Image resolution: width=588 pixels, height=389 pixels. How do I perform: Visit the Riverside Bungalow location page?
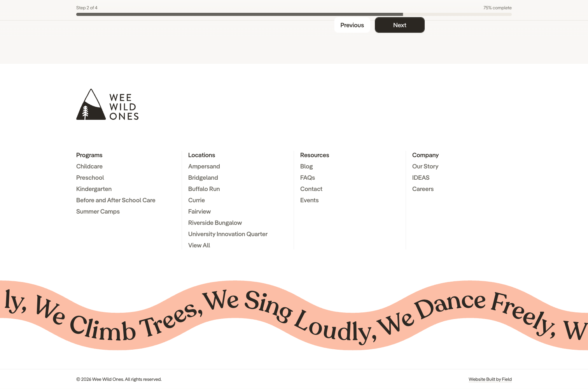point(215,223)
